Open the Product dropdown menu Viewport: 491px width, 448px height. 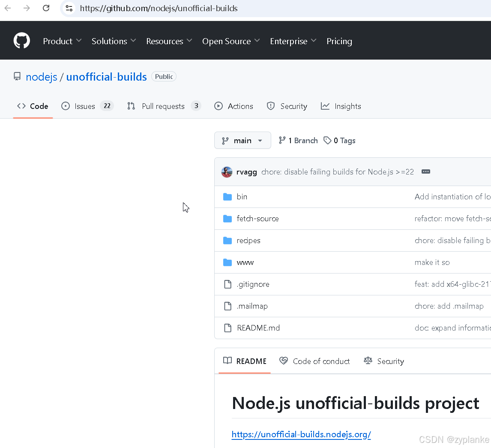pyautogui.click(x=62, y=41)
